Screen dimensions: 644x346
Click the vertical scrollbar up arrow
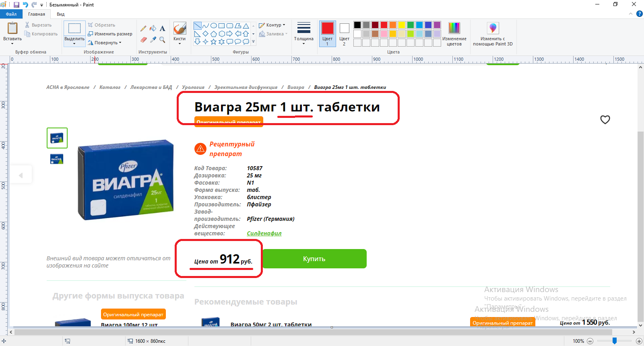pos(640,67)
